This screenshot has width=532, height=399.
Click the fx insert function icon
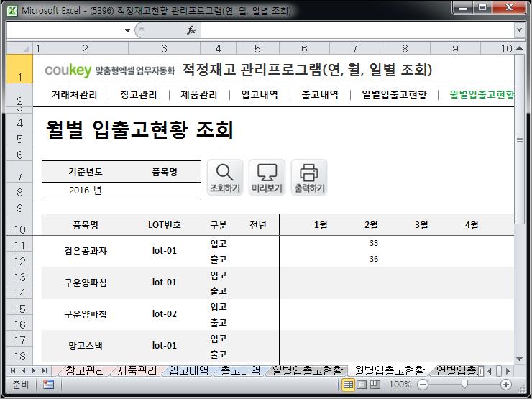[191, 30]
